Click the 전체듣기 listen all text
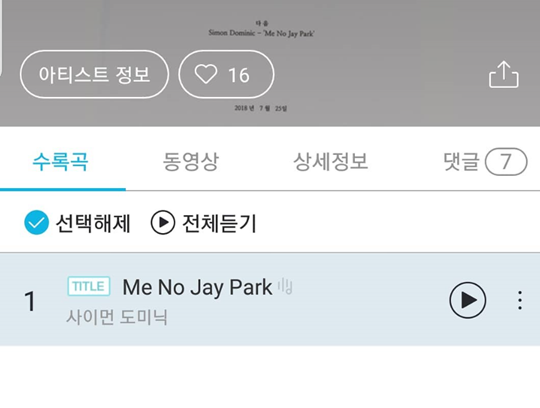 [x=219, y=223]
